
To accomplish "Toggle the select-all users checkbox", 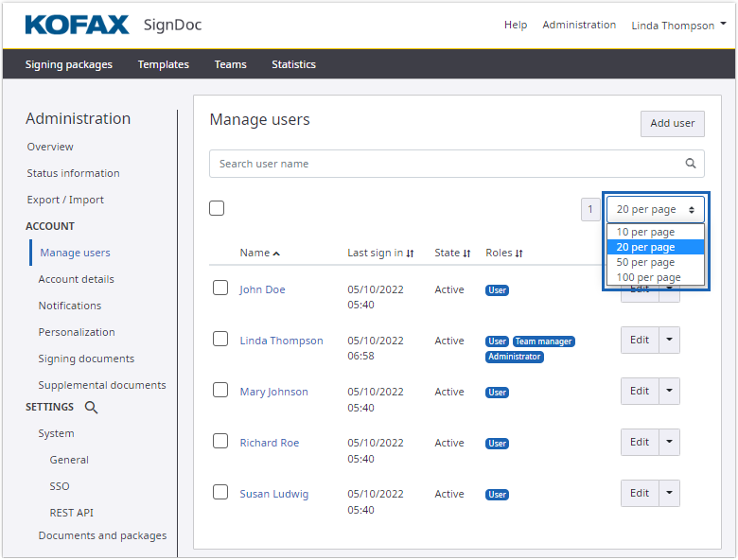I will click(x=217, y=208).
